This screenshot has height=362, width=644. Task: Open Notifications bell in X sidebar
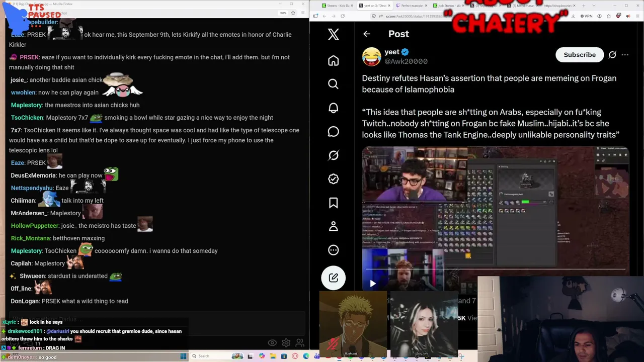coord(333,108)
